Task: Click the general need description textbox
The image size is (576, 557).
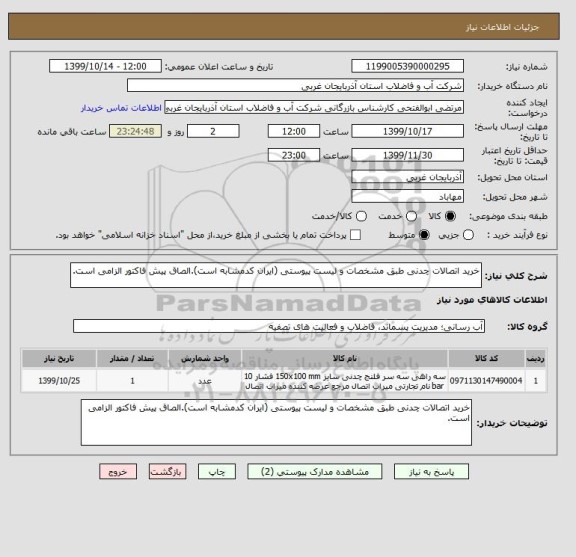Action: point(276,275)
